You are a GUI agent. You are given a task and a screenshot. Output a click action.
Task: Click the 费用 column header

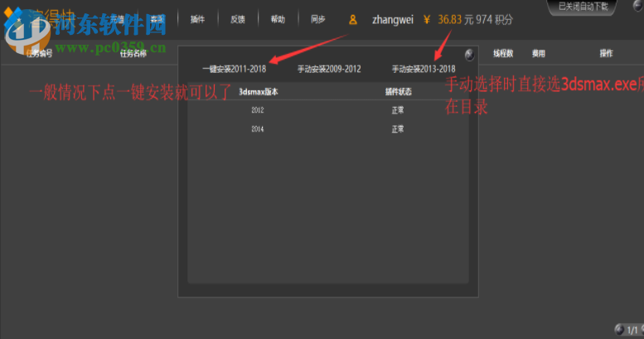click(539, 53)
